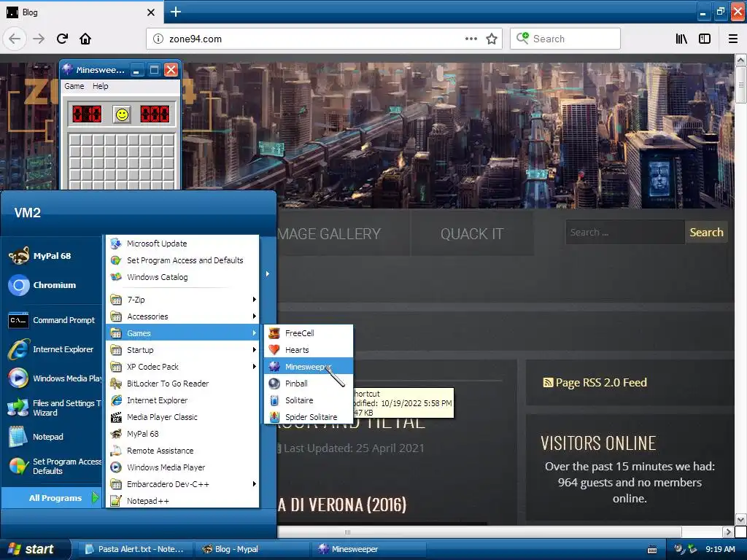
Task: Open the Game menu in Minesweeper
Action: point(74,86)
